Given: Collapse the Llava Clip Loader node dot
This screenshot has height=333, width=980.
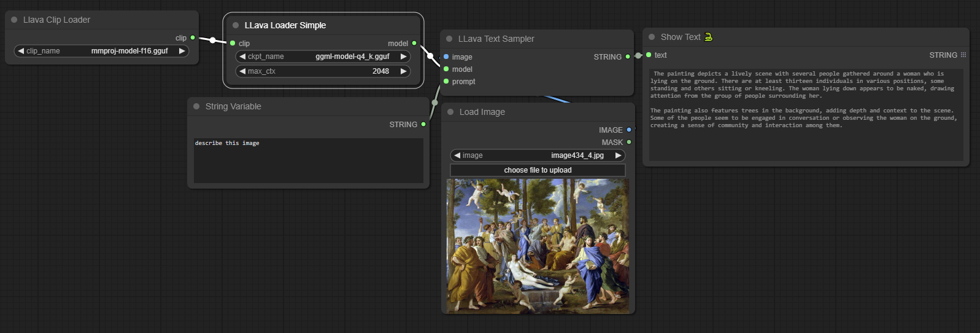Looking at the screenshot, I should (14, 20).
